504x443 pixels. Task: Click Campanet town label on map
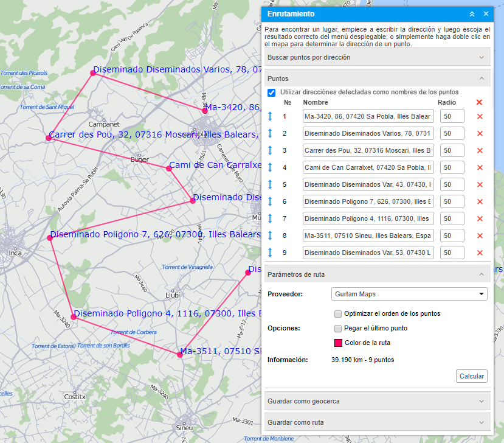pyautogui.click(x=104, y=124)
